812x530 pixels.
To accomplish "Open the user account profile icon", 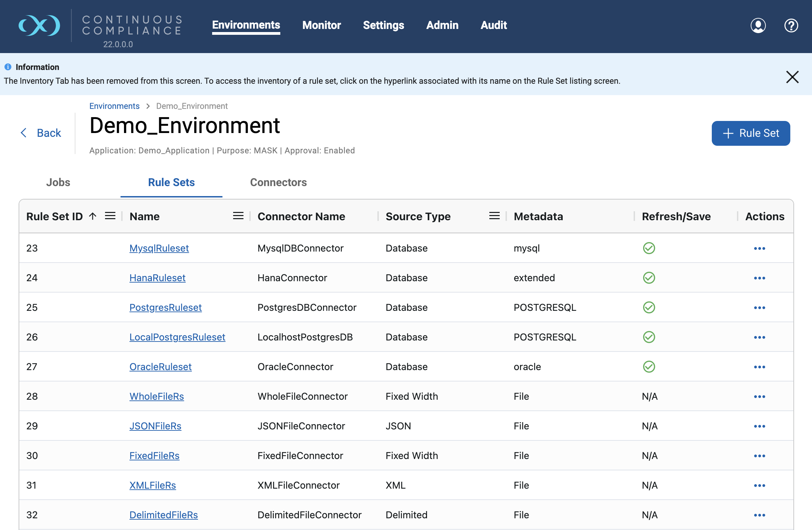I will click(758, 26).
